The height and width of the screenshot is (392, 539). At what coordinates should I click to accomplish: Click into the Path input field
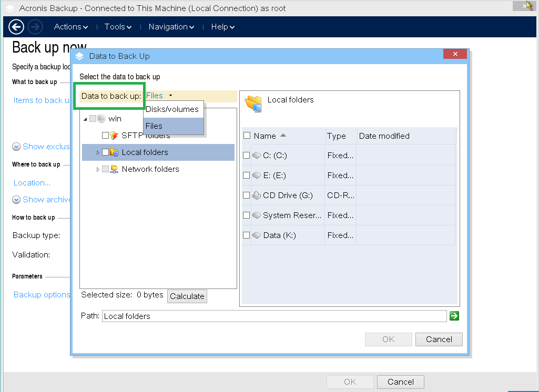tap(274, 316)
